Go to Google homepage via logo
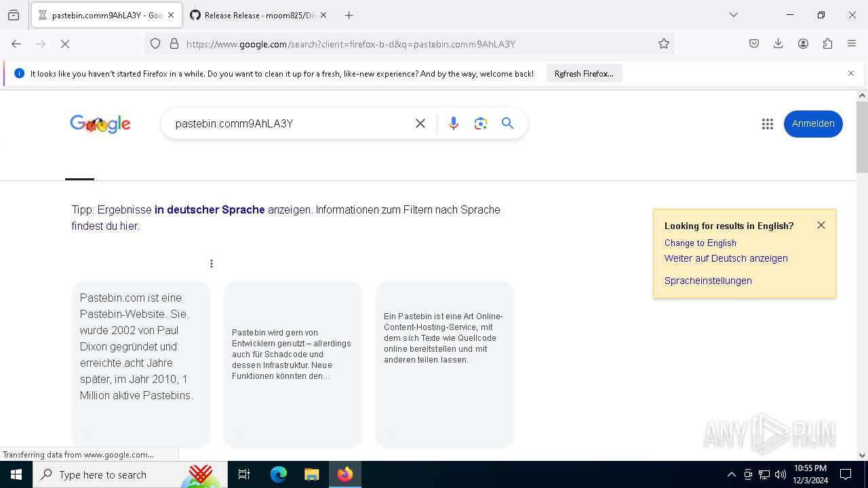The height and width of the screenshot is (488, 868). tap(100, 123)
